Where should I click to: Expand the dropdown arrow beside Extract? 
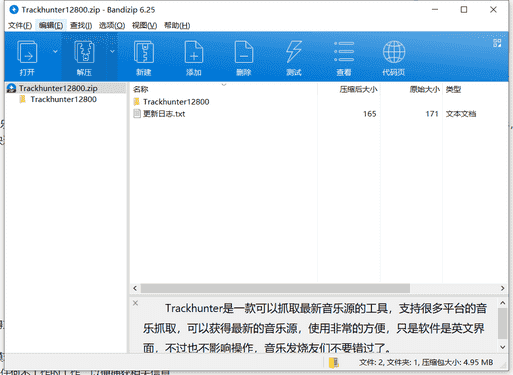[112, 51]
